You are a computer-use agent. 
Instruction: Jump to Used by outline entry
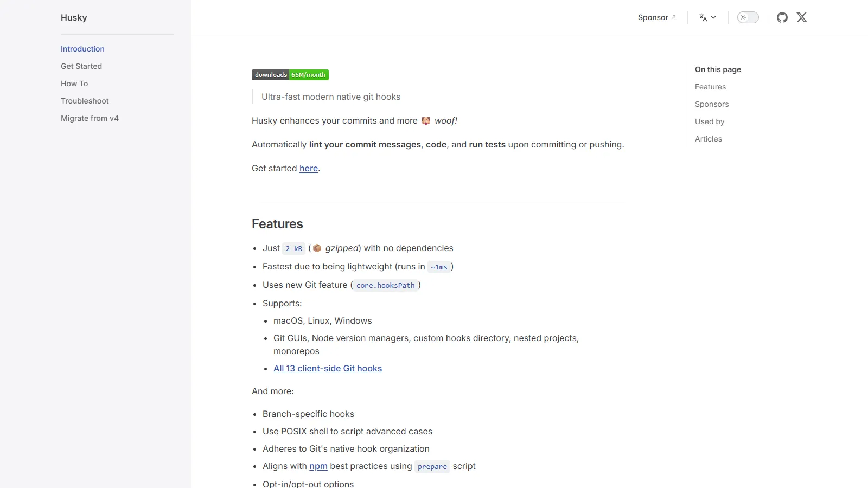(x=710, y=121)
